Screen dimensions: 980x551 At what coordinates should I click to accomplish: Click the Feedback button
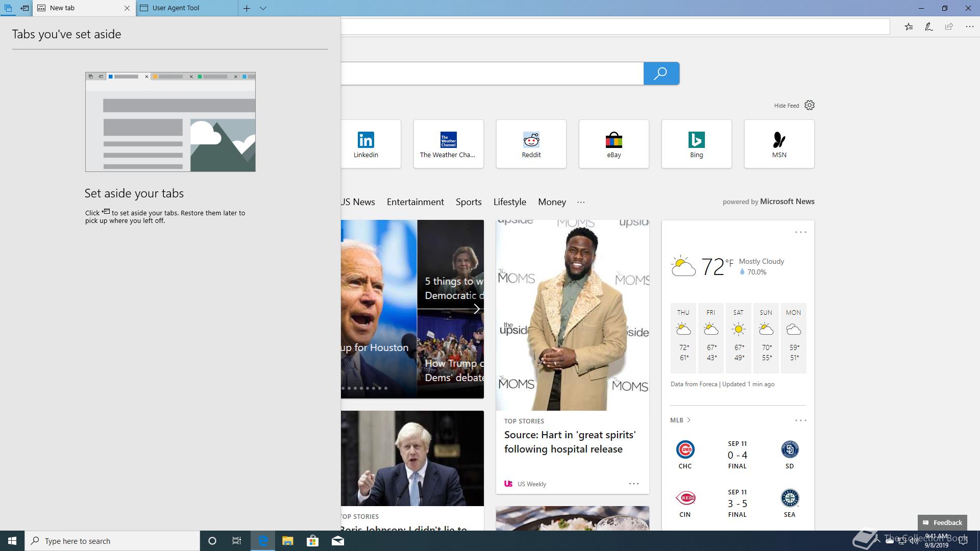point(942,522)
